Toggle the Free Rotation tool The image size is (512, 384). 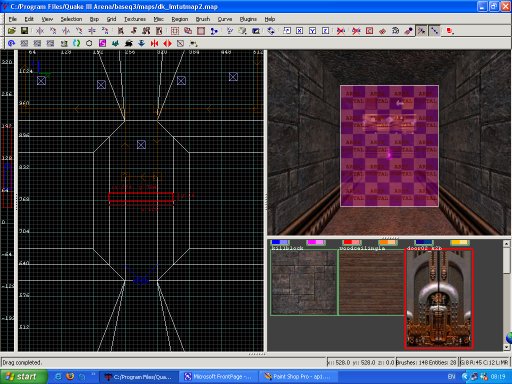click(x=271, y=31)
